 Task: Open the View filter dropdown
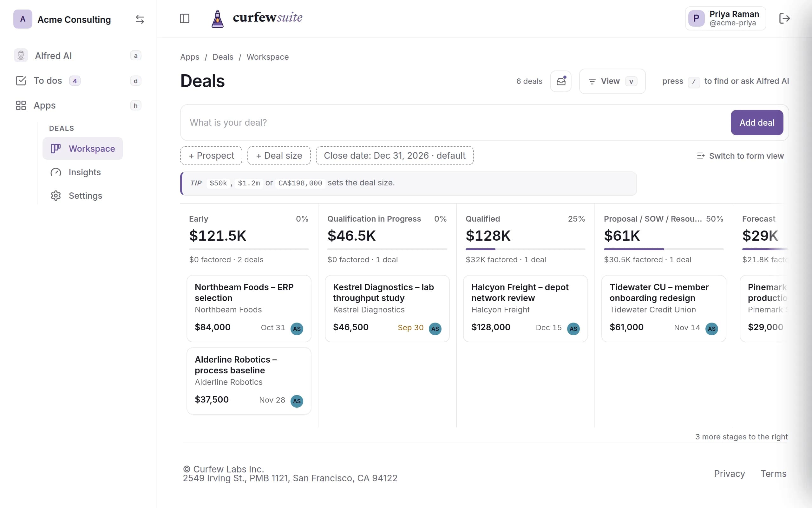tap(612, 81)
